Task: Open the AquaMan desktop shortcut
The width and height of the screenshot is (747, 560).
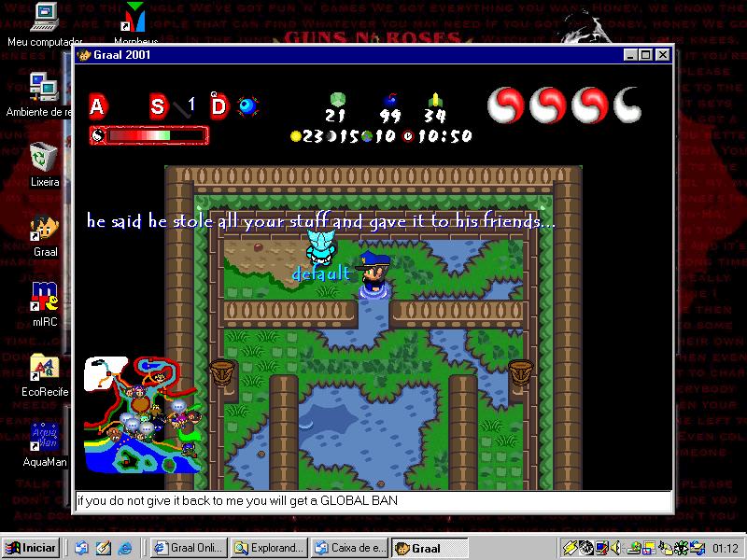Action: 44,436
